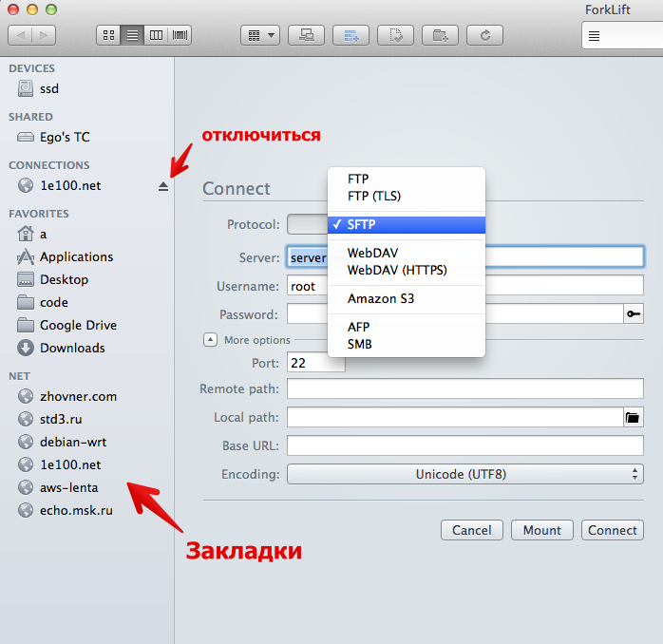Click the Connect button

point(613,530)
